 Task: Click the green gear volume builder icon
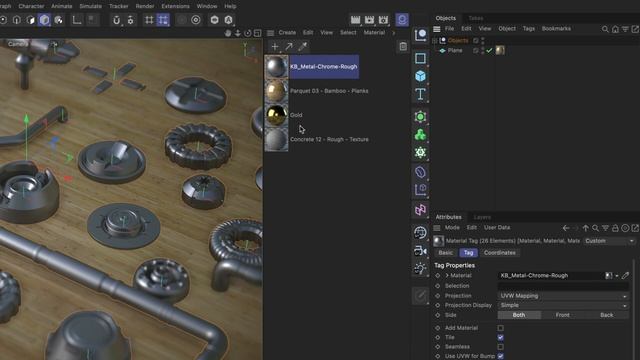[420, 153]
